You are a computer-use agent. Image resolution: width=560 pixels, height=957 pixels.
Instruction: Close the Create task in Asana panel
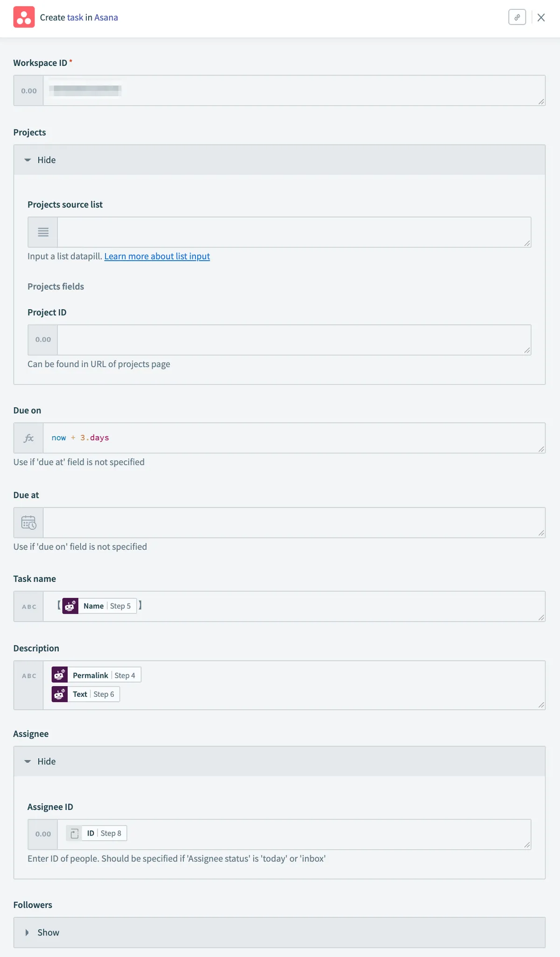click(x=541, y=17)
